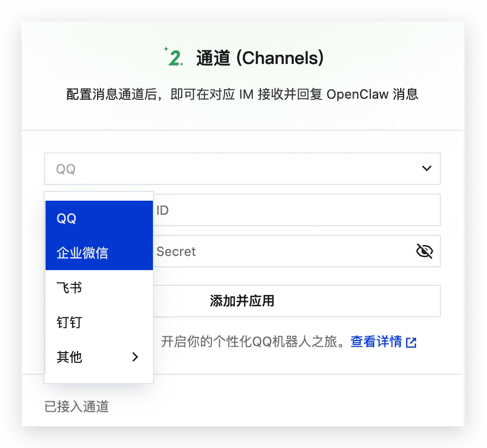Click the external-link icon beside 查看详情

411,342
